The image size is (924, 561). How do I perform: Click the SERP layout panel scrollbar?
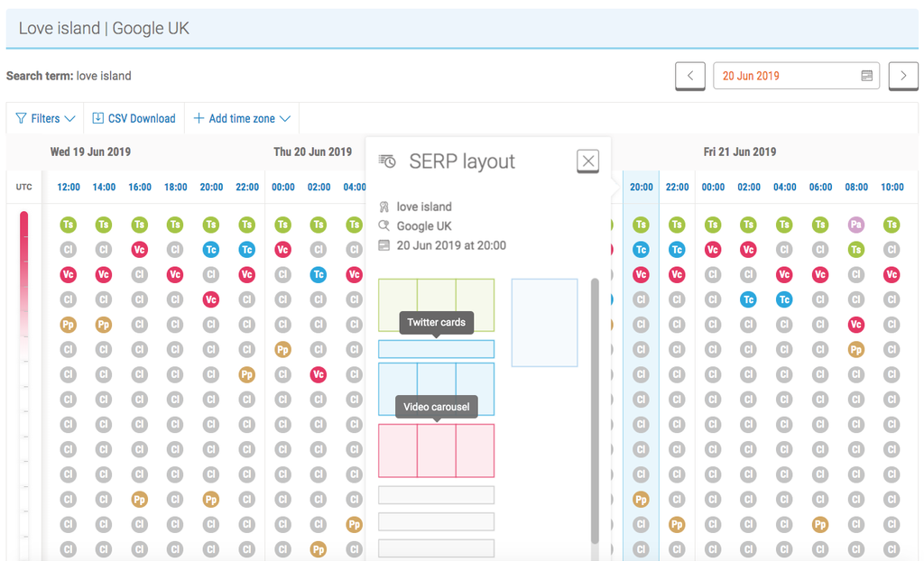(594, 406)
